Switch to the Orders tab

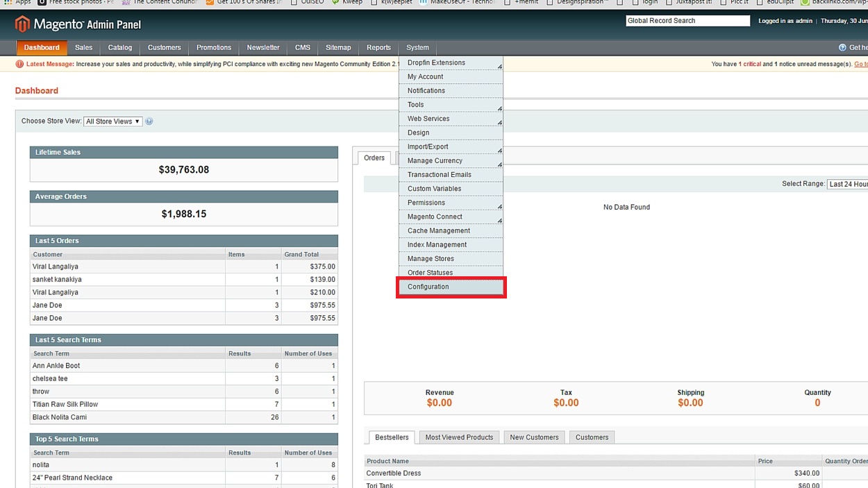[x=374, y=158]
